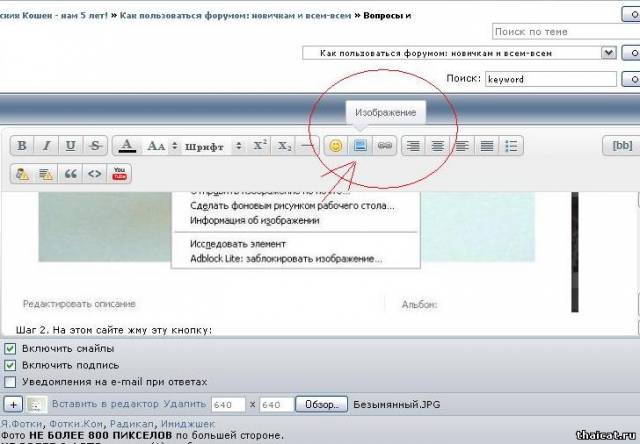Enable e-mail notifications on replies
Viewport: 640px width, 444px height.
10,382
